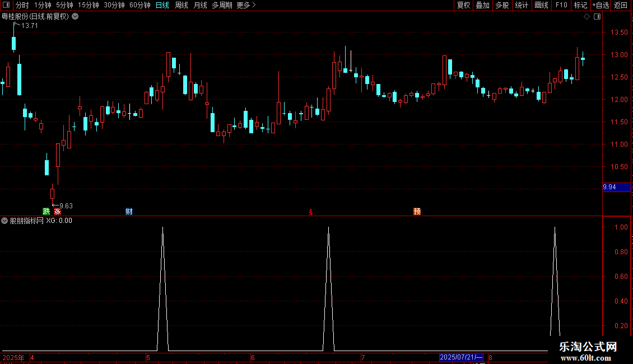The height and width of the screenshot is (364, 633).
Task: Click the 9.63 low price label
Action: (x=66, y=206)
